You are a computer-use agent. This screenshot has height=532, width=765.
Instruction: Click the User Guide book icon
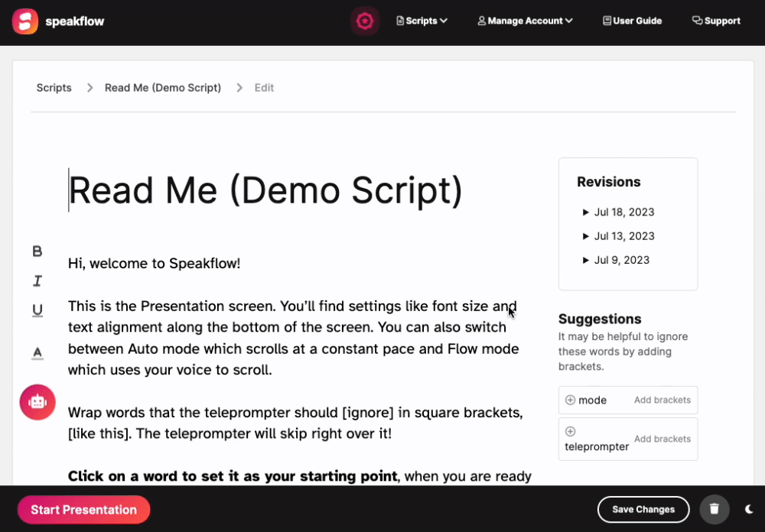[x=607, y=21]
